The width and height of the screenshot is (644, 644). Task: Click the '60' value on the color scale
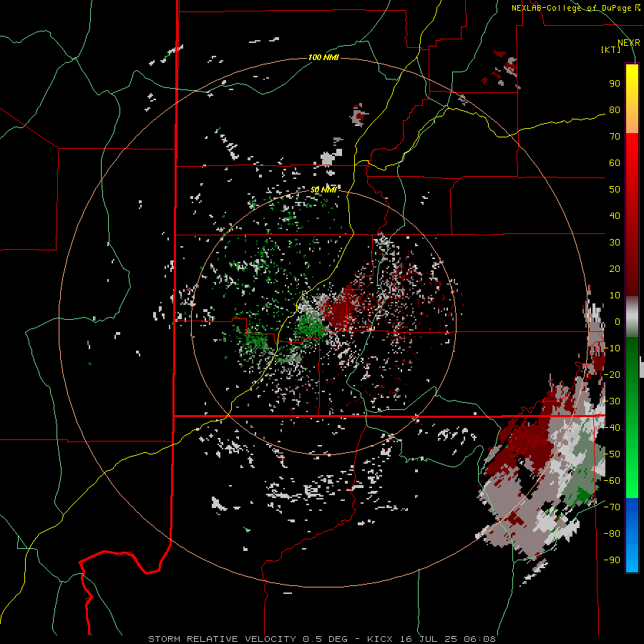615,162
